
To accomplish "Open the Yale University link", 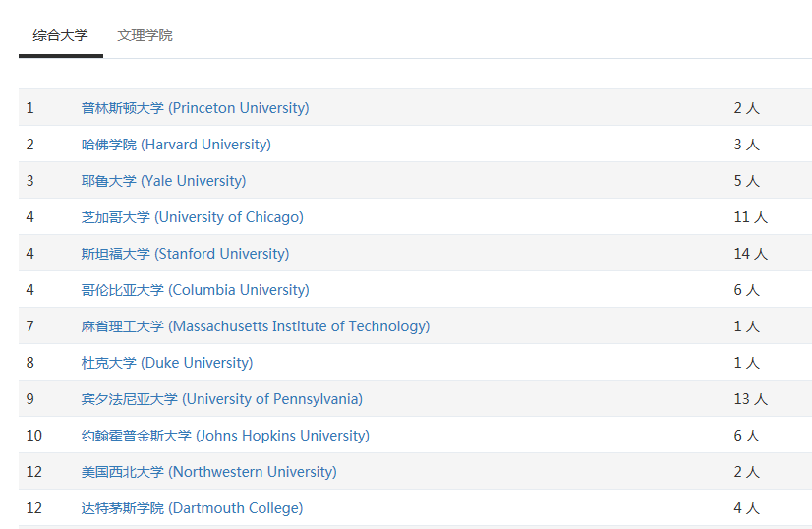I will coord(163,180).
